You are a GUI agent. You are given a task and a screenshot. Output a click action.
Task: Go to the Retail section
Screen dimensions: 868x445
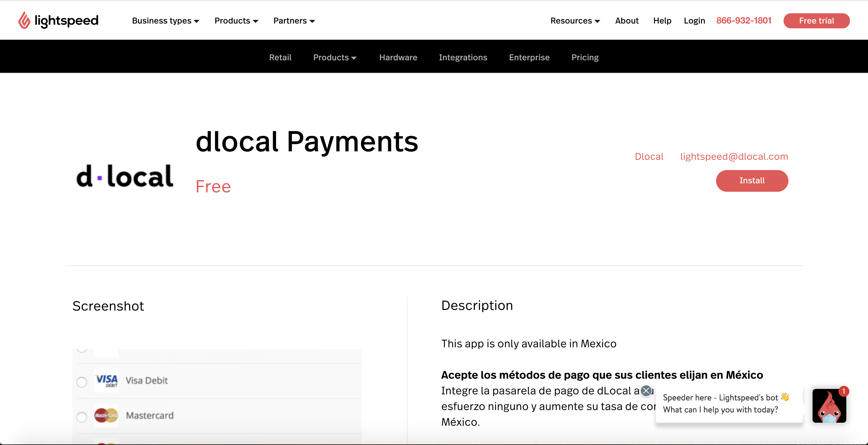[x=280, y=57]
